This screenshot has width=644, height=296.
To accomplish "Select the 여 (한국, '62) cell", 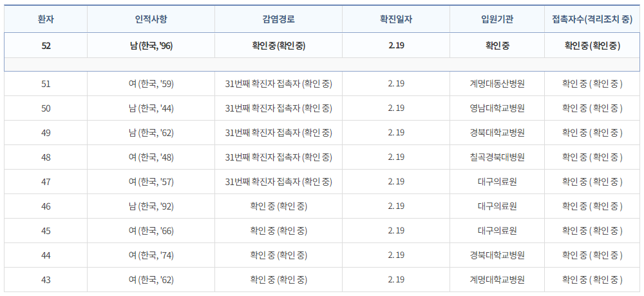I will (151, 280).
